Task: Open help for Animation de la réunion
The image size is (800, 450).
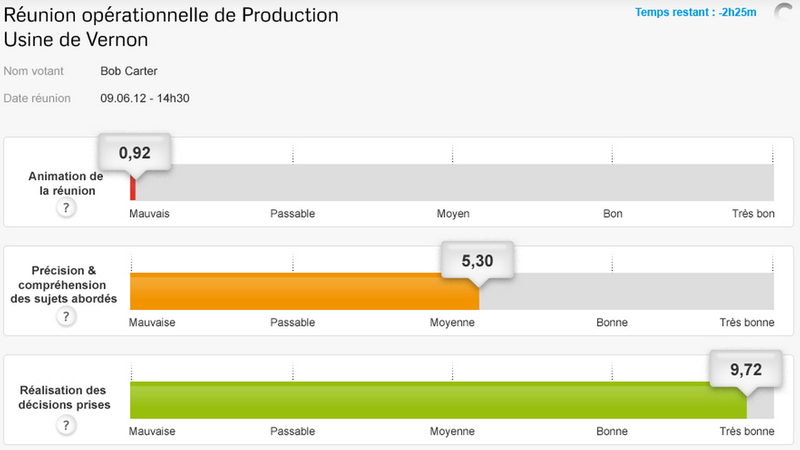Action: [x=66, y=208]
